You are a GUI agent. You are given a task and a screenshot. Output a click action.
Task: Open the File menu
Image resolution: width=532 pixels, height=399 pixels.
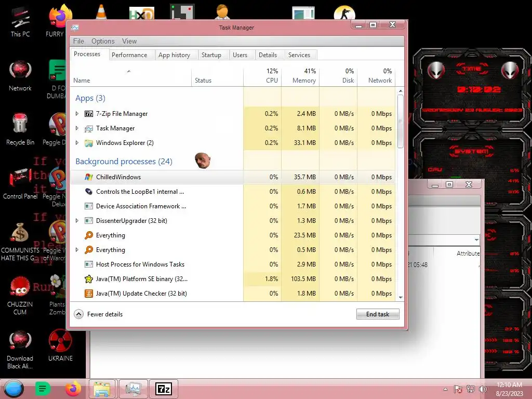78,41
